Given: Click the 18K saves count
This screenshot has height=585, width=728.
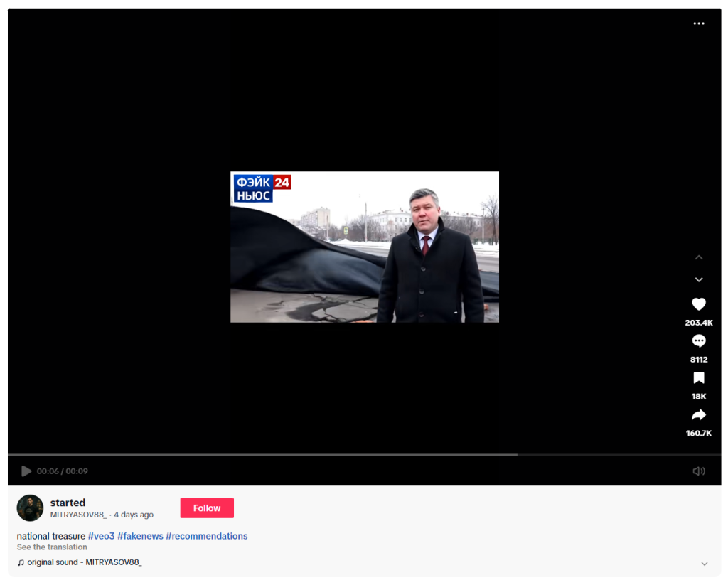Looking at the screenshot, I should (x=698, y=397).
